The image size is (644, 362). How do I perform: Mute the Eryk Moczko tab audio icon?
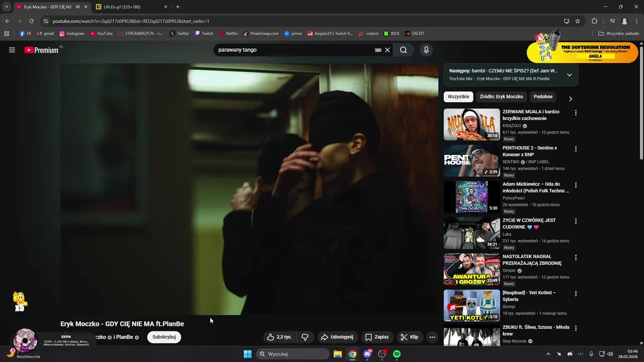click(77, 7)
